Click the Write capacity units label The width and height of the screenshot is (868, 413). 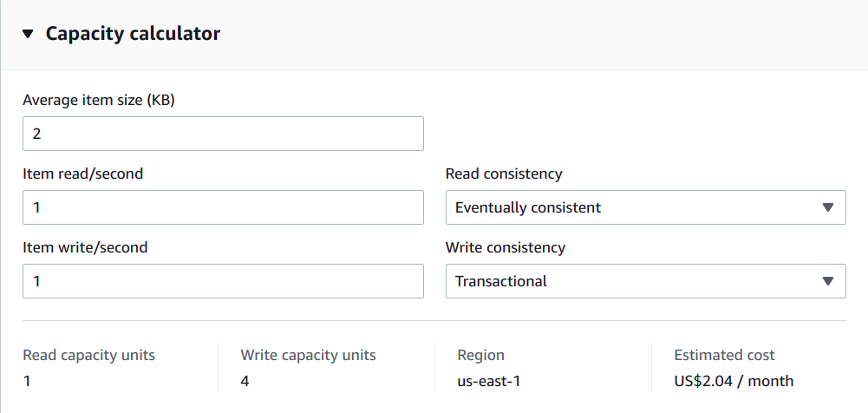pyautogui.click(x=308, y=355)
